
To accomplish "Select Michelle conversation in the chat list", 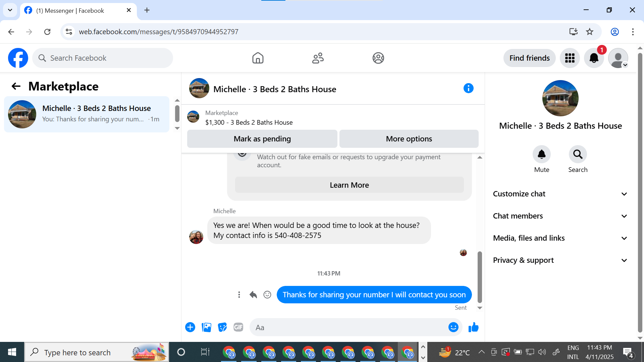I will [87, 114].
